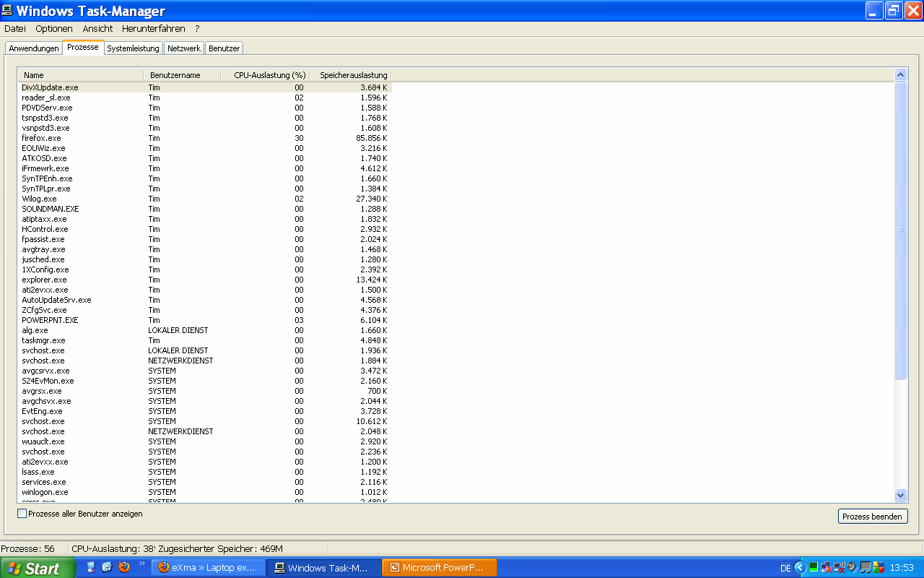Select the S24EvMon.exe process
The height and width of the screenshot is (578, 924).
pos(204,381)
